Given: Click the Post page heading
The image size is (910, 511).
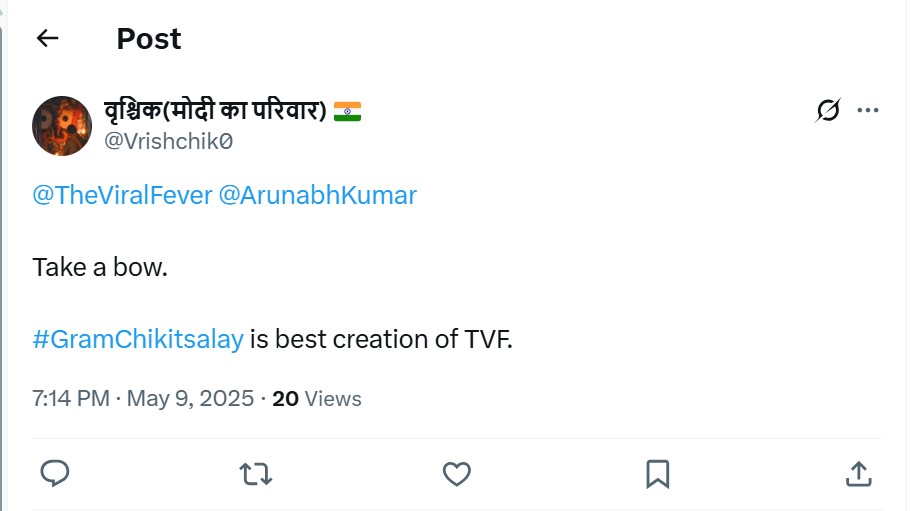Looking at the screenshot, I should click(x=148, y=39).
